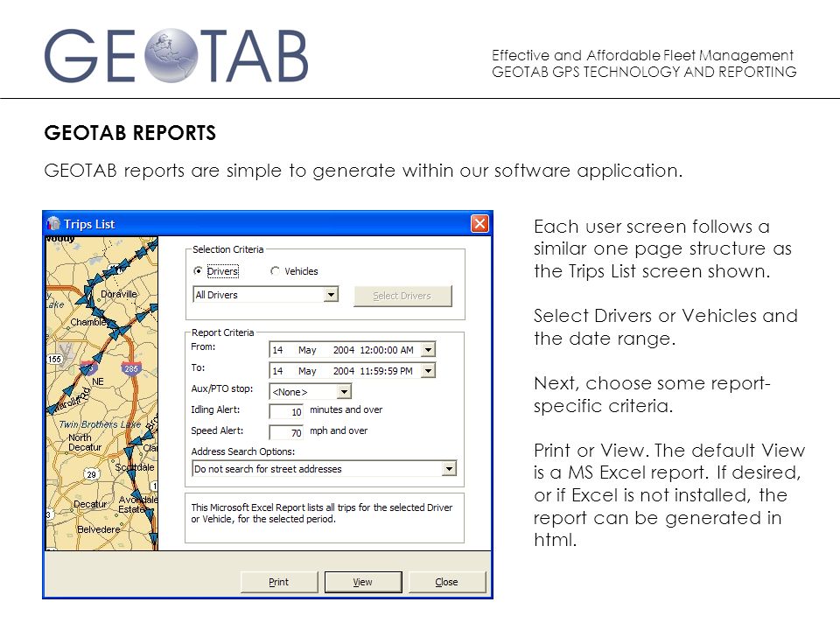Click the Select Drivers button
840x630 pixels.
pos(402,296)
